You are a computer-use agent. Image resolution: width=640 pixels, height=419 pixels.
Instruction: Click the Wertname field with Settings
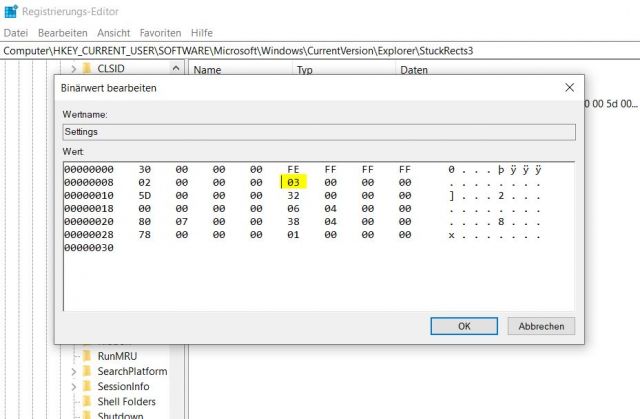319,132
